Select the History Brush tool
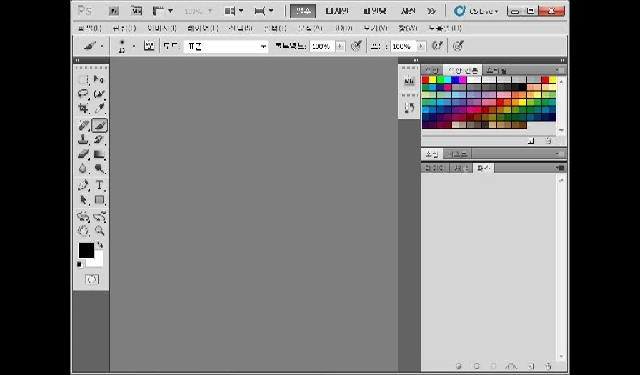The image size is (640, 375). 99,140
